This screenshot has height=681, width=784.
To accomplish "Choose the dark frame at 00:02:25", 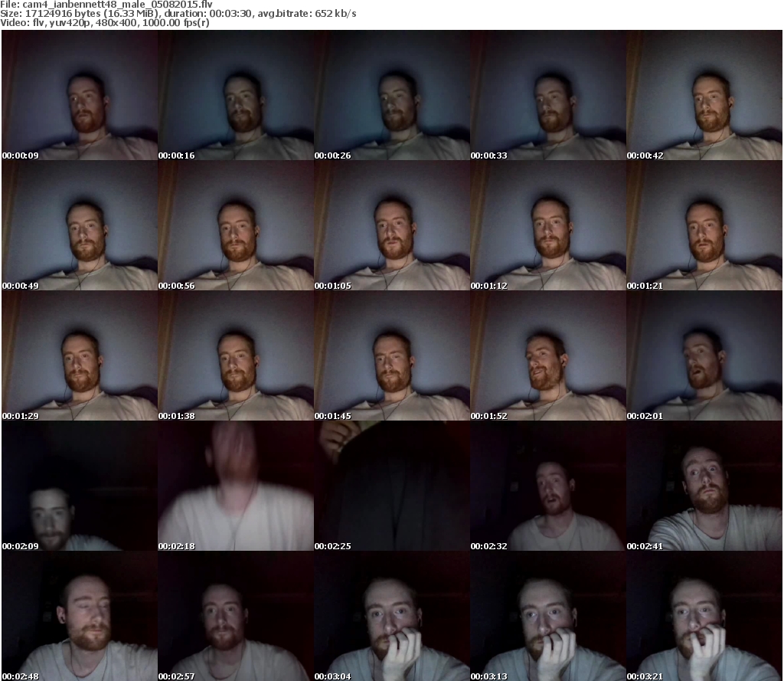I will [392, 486].
